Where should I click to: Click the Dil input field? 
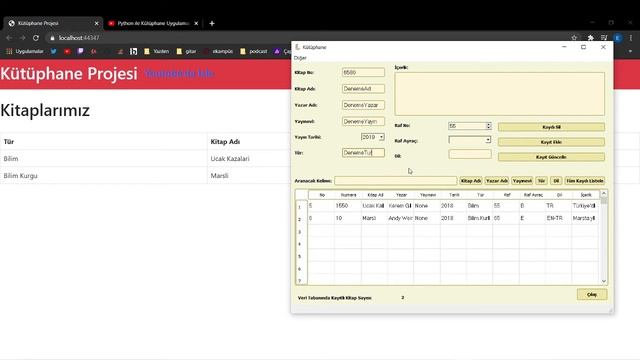click(x=469, y=154)
